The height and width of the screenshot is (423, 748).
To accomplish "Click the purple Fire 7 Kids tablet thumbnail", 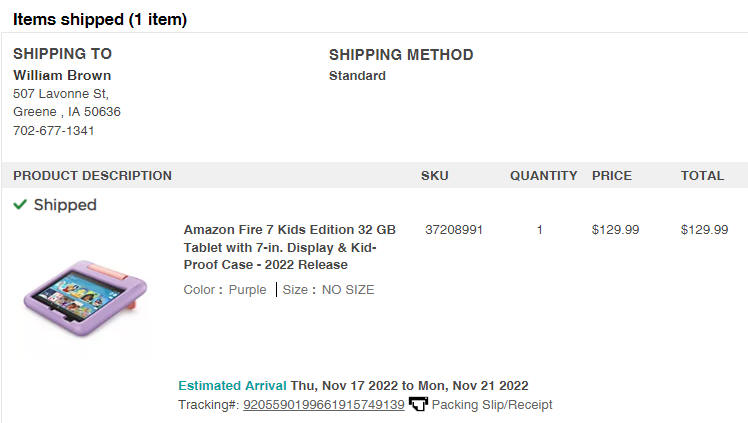I will coord(85,298).
